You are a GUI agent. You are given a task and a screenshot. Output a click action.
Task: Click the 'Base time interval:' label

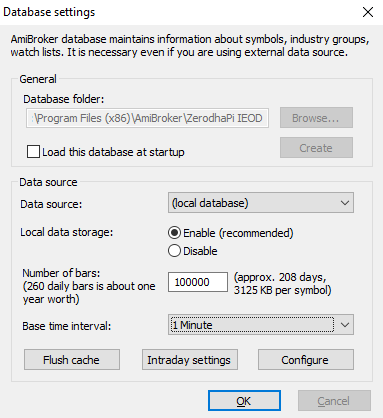[67, 326]
